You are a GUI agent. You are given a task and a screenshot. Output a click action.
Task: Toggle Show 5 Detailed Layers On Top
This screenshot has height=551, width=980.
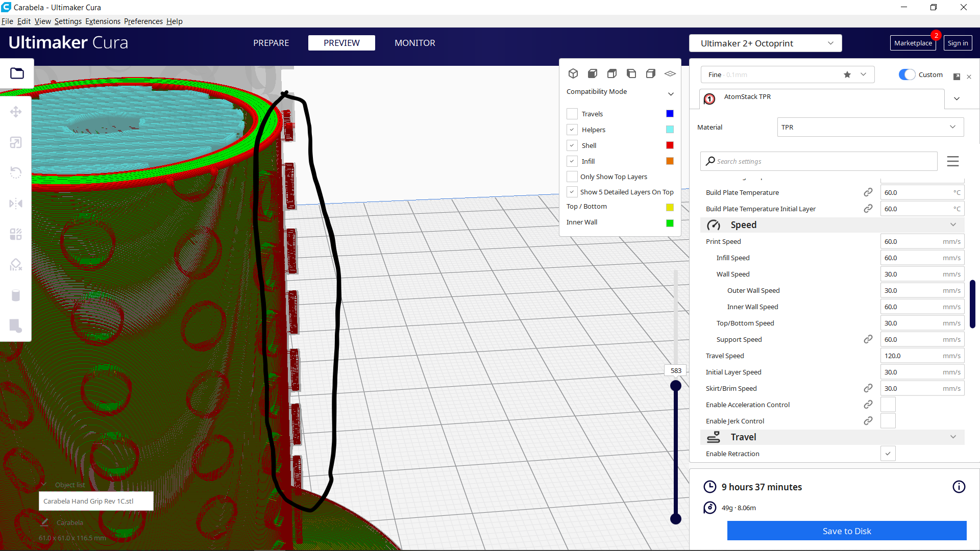coord(572,192)
